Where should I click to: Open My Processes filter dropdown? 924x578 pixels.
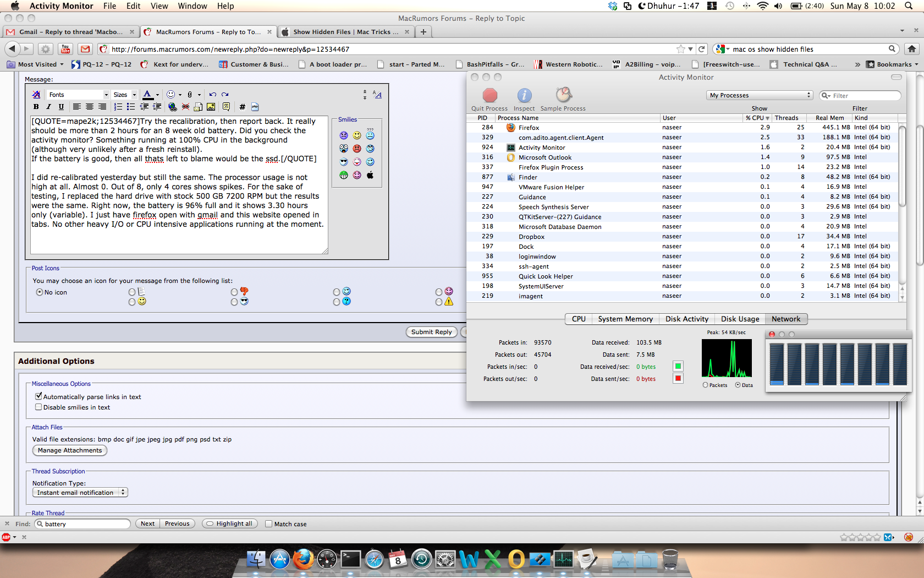point(760,95)
